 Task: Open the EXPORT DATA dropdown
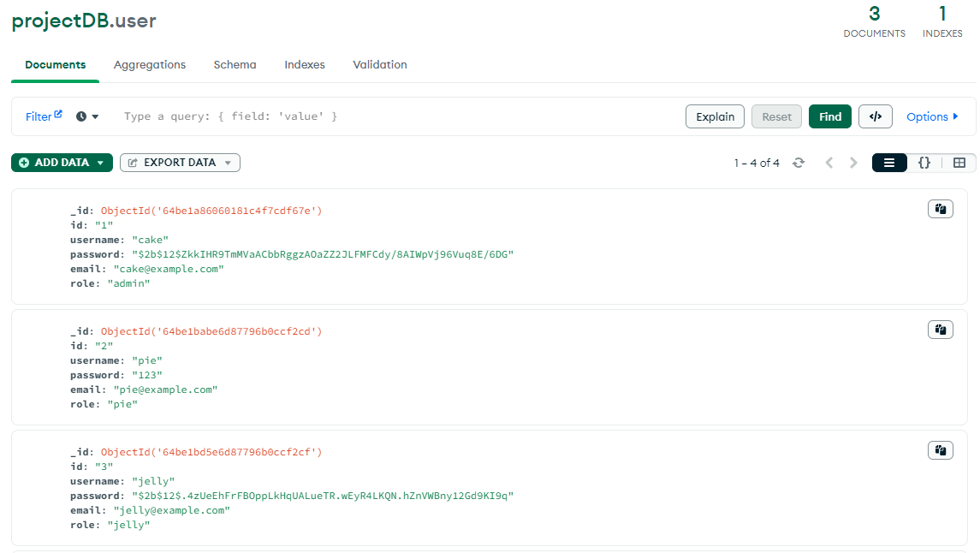(180, 163)
